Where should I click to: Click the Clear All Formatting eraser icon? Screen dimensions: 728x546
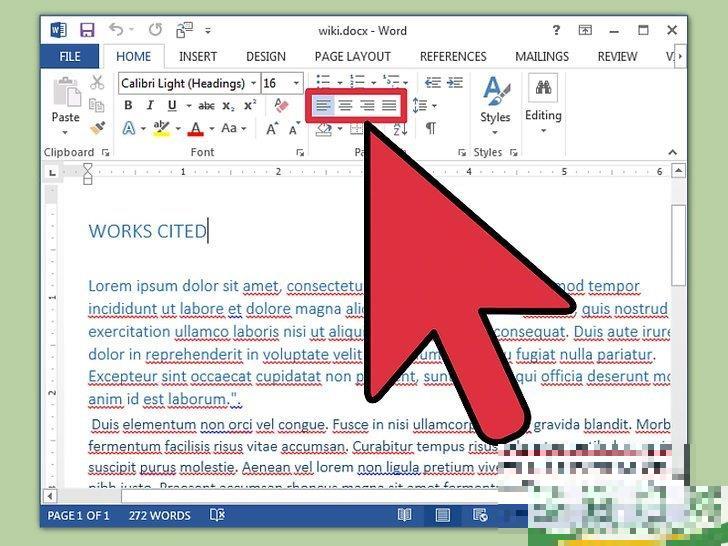point(281,105)
